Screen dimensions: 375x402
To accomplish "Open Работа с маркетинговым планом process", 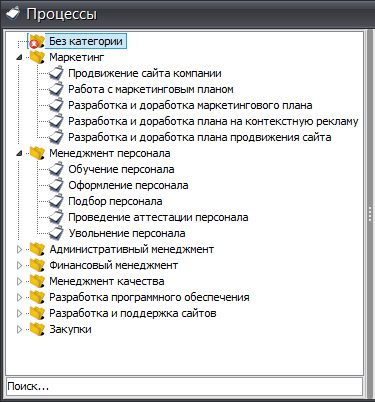I will [151, 89].
